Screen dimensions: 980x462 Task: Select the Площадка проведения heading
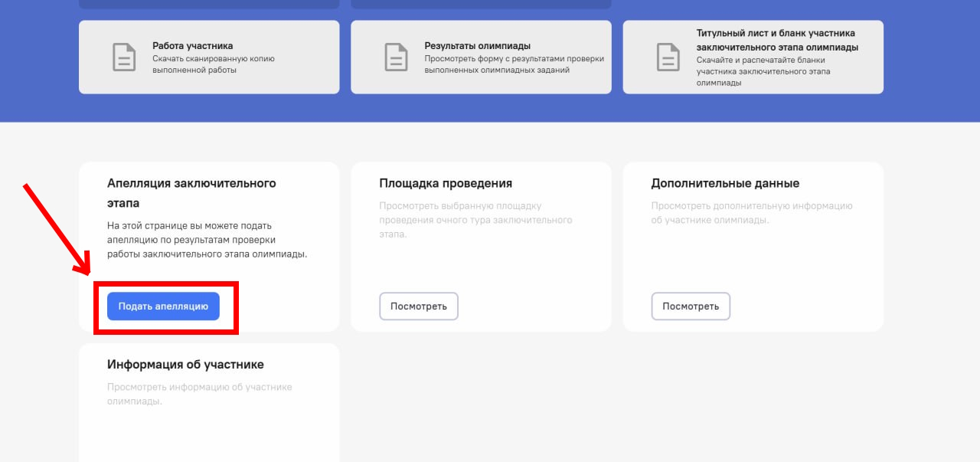click(x=446, y=183)
